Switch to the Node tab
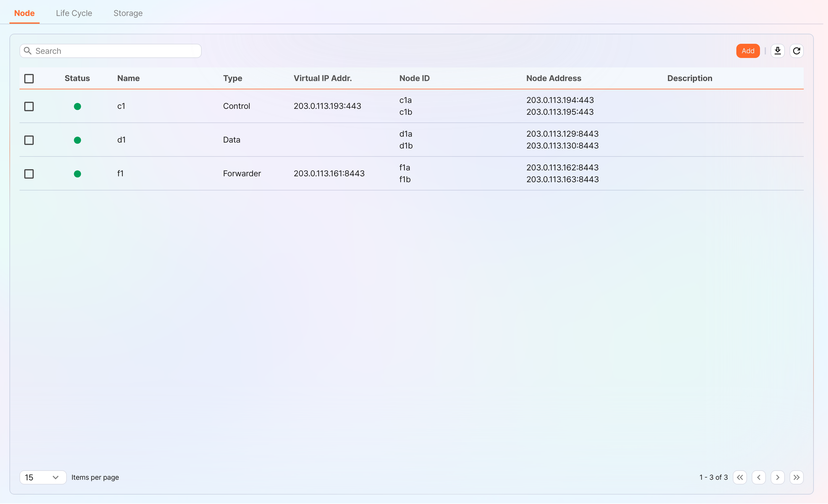The width and height of the screenshot is (828, 504). (24, 13)
